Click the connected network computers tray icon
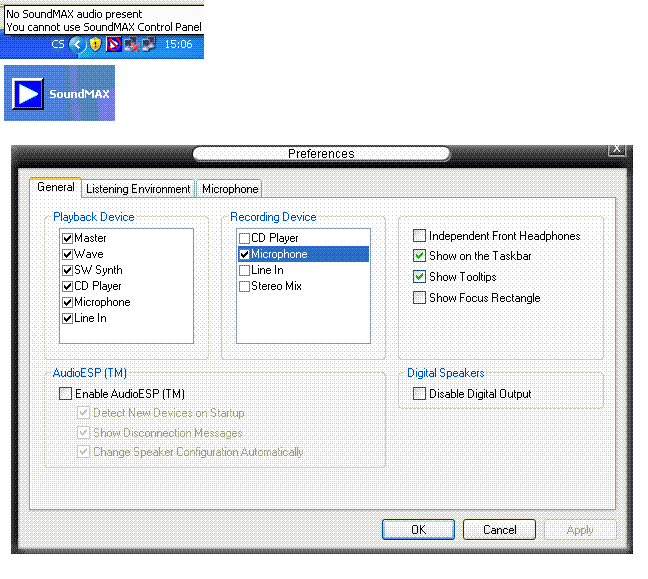 148,44
